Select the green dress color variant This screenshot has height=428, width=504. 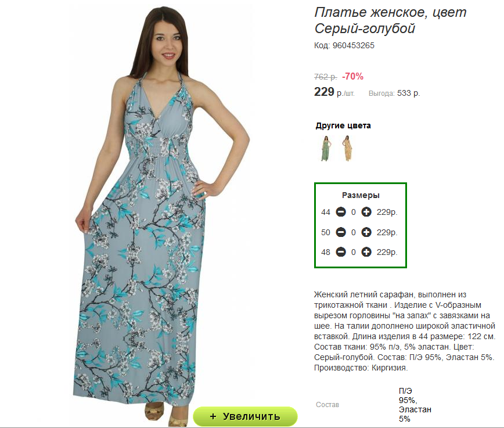click(326, 148)
